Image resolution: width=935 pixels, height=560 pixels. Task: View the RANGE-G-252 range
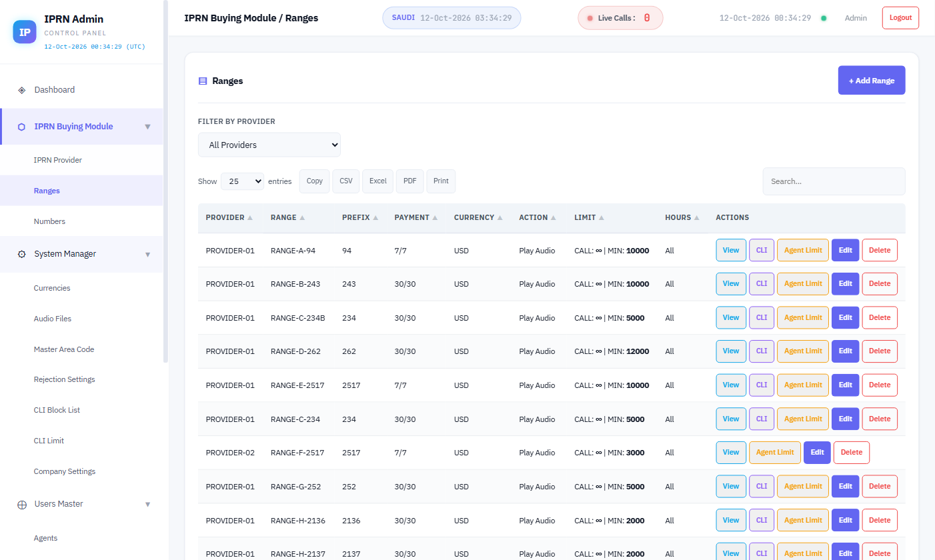[x=731, y=487]
